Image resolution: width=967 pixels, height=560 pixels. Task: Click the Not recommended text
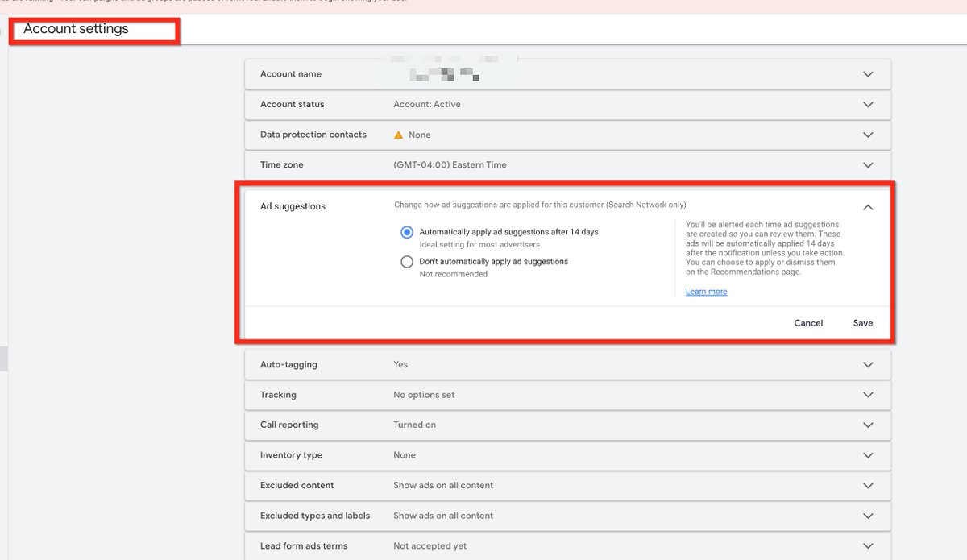pos(454,274)
